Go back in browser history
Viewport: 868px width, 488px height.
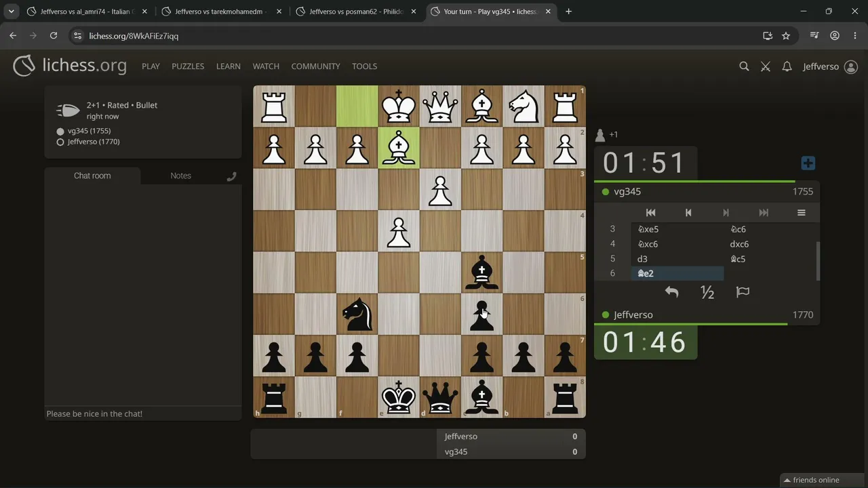coord(13,36)
